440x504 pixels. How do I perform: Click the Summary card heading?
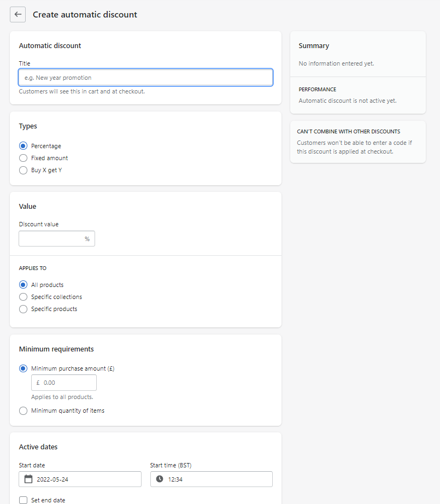pyautogui.click(x=314, y=46)
